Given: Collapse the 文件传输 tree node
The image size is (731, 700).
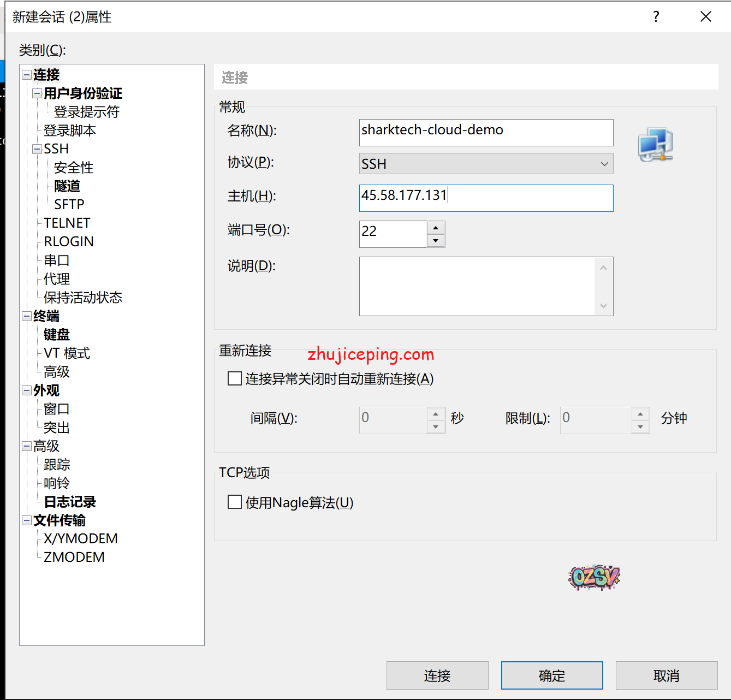Looking at the screenshot, I should click(26, 520).
